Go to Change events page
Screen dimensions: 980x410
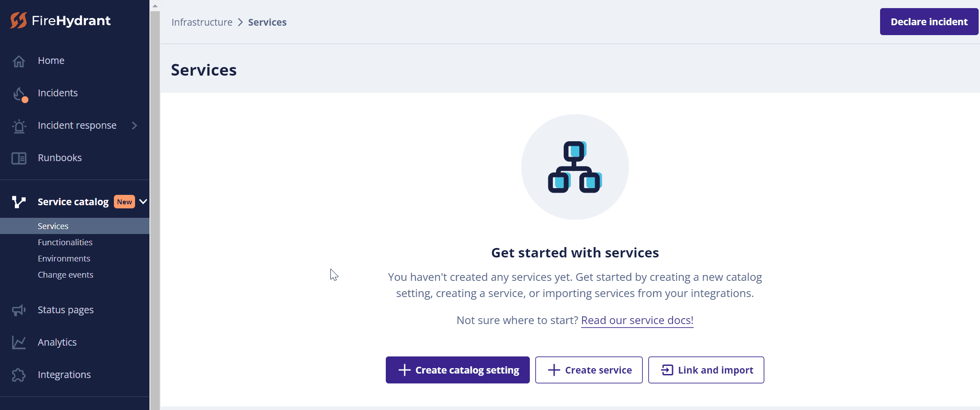tap(66, 275)
